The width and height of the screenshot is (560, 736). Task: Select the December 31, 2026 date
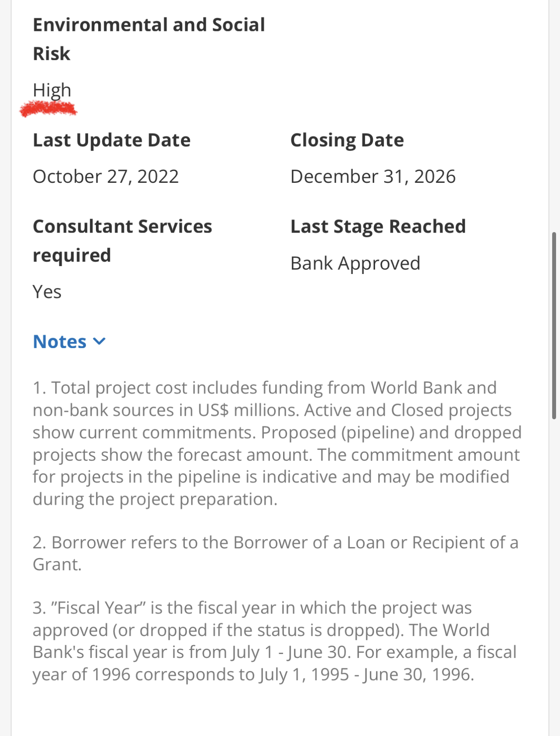tap(373, 177)
